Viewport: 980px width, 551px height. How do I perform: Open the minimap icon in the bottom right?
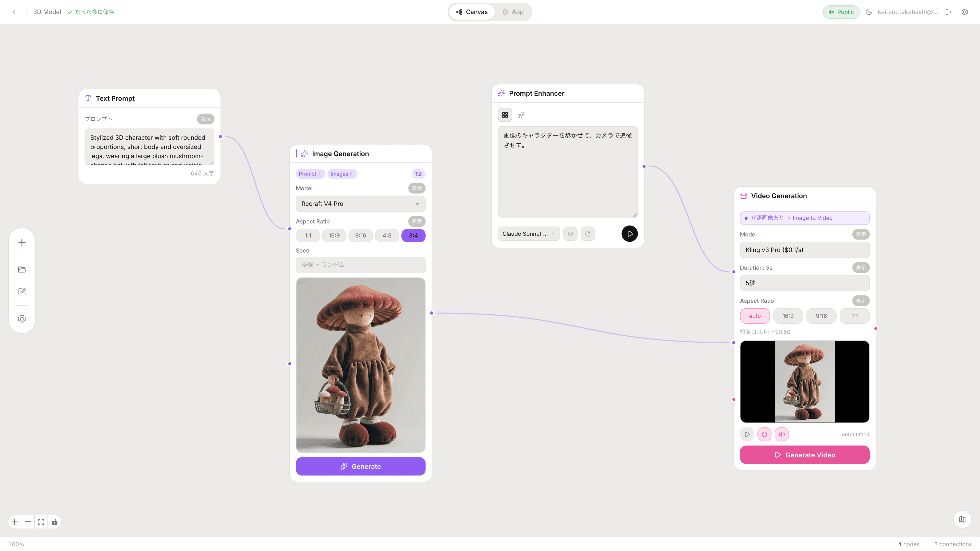(x=962, y=519)
